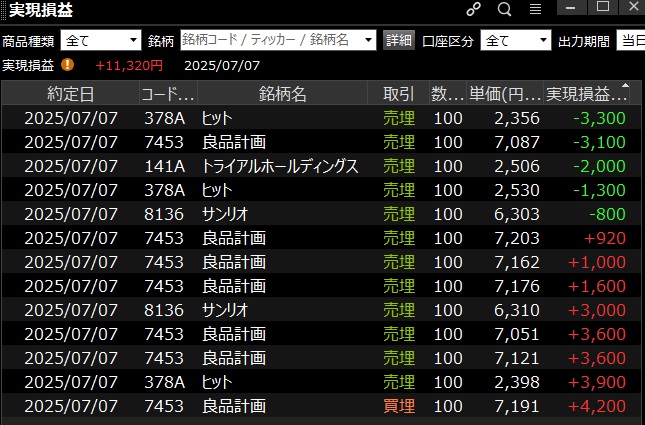Select the +3,000 profit cell
The height and width of the screenshot is (425, 645).
(x=597, y=310)
